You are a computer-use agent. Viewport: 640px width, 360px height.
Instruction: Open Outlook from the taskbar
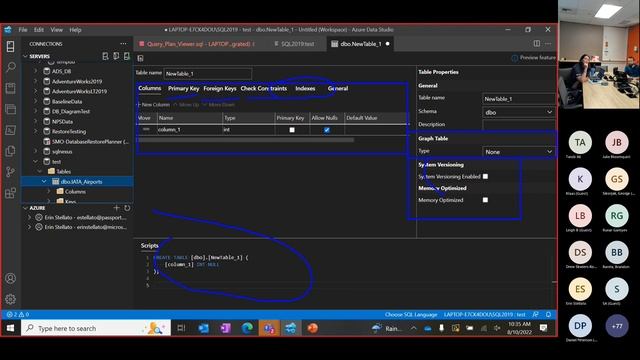(x=203, y=328)
